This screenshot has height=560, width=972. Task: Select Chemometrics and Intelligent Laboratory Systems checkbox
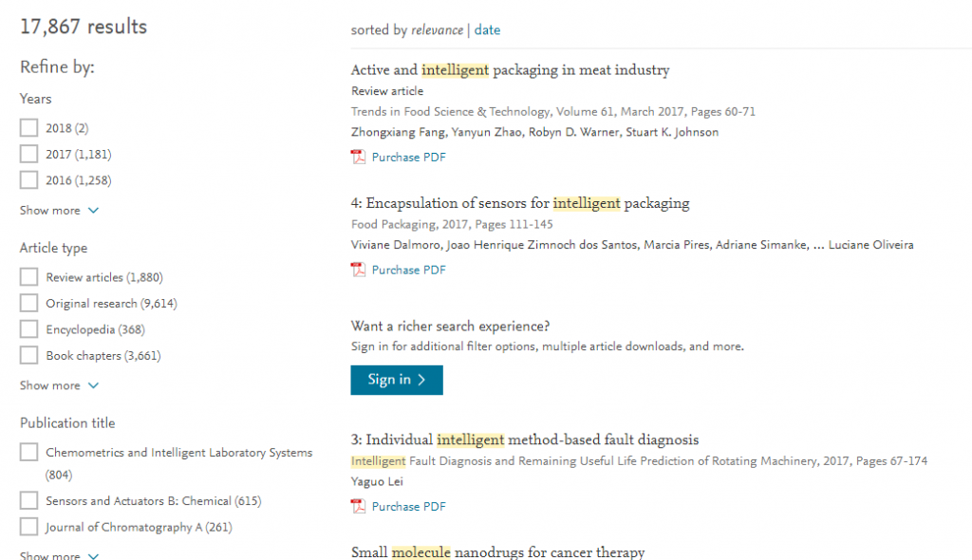click(x=28, y=452)
